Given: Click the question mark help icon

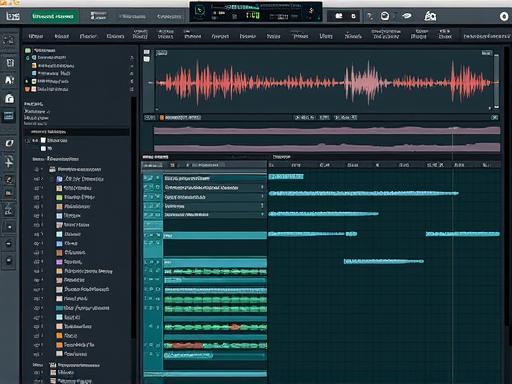Looking at the screenshot, I should pyautogui.click(x=370, y=16).
